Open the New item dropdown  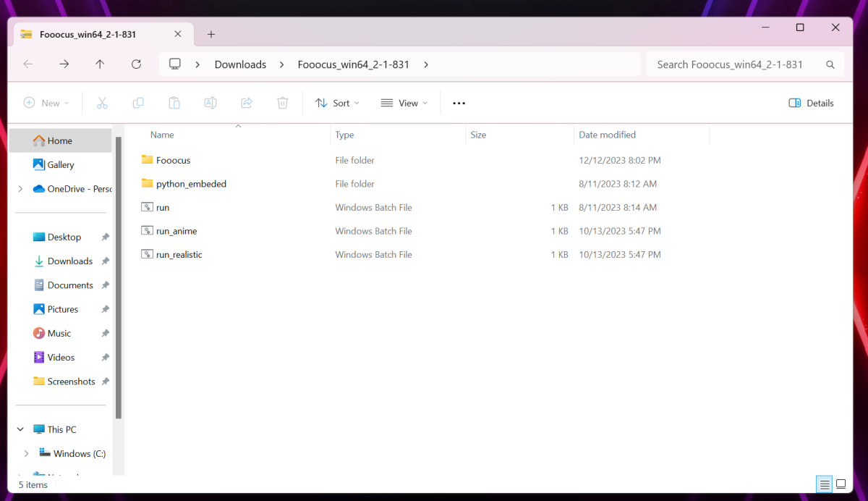pyautogui.click(x=46, y=103)
